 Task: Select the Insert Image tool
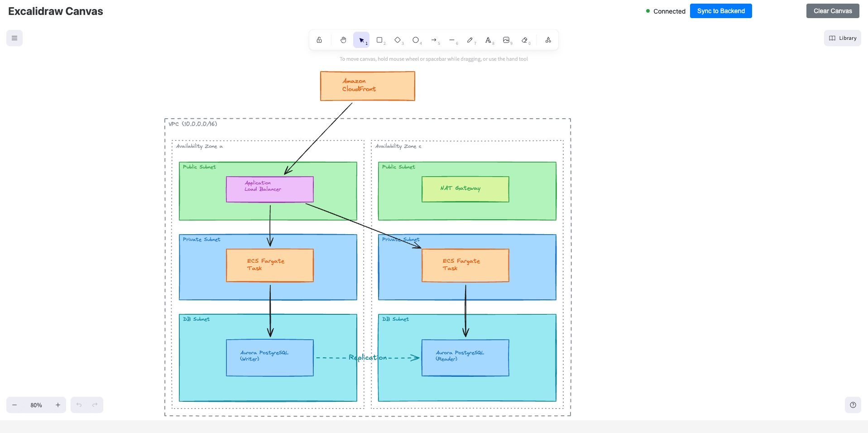pos(506,40)
